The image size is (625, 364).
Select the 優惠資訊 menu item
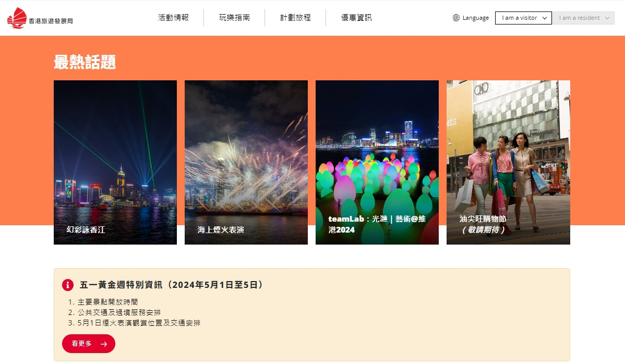(356, 18)
